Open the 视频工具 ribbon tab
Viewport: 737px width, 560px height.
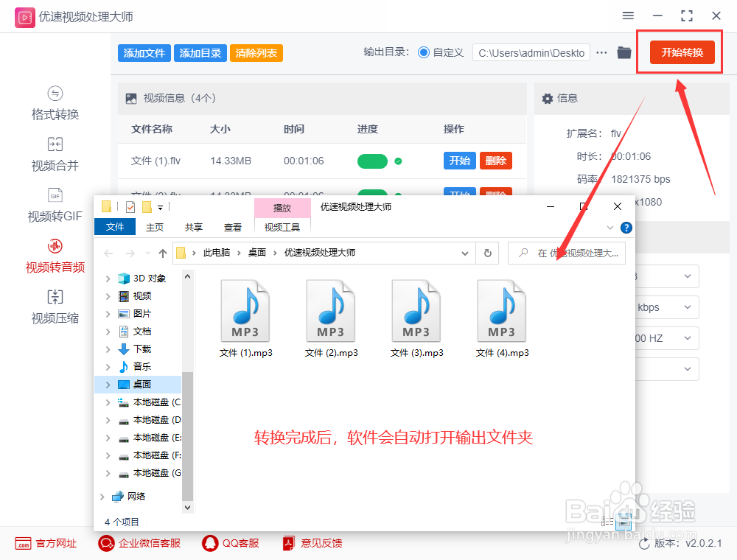(x=282, y=228)
